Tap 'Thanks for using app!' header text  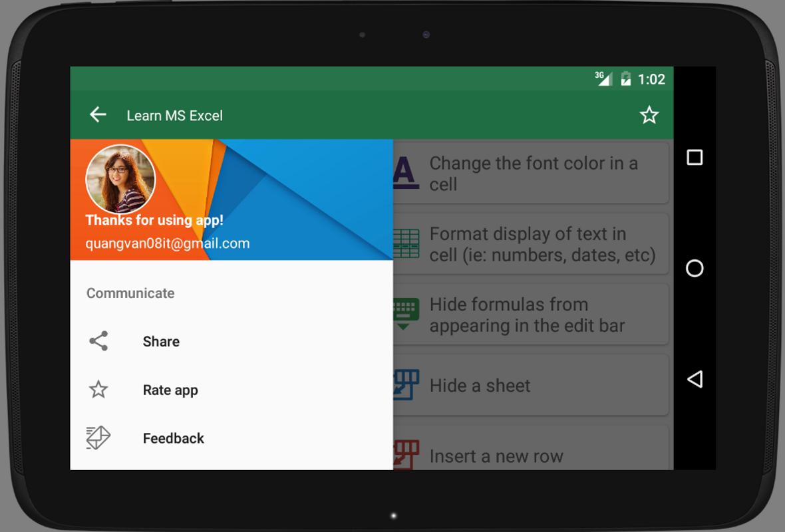click(x=154, y=220)
